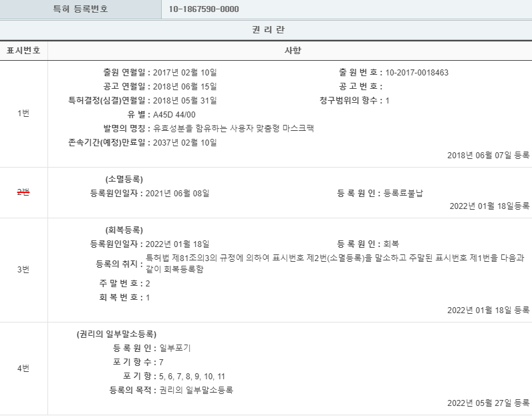Image resolution: width=532 pixels, height=416 pixels.
Task: Select the (소멸등록) entry heading
Action: tap(124, 180)
